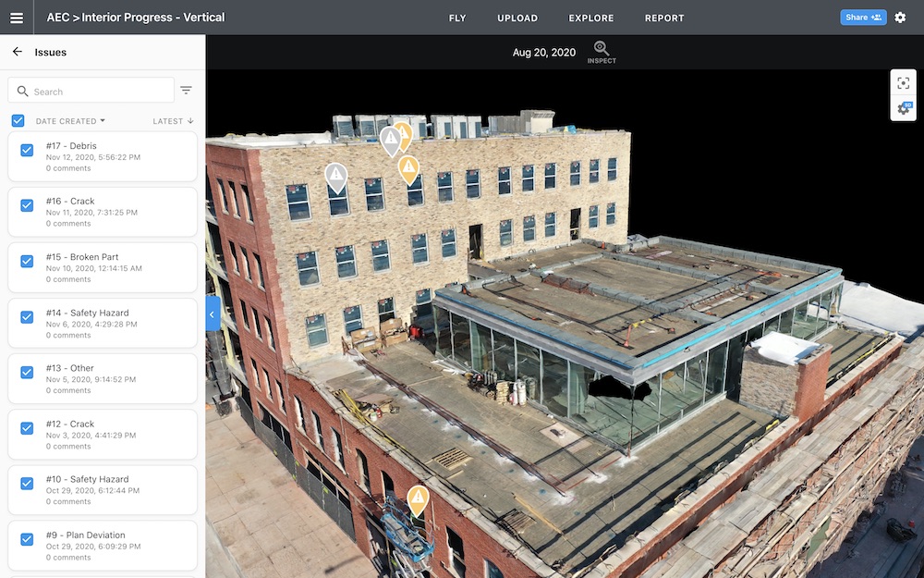Click the Share button

click(x=863, y=17)
